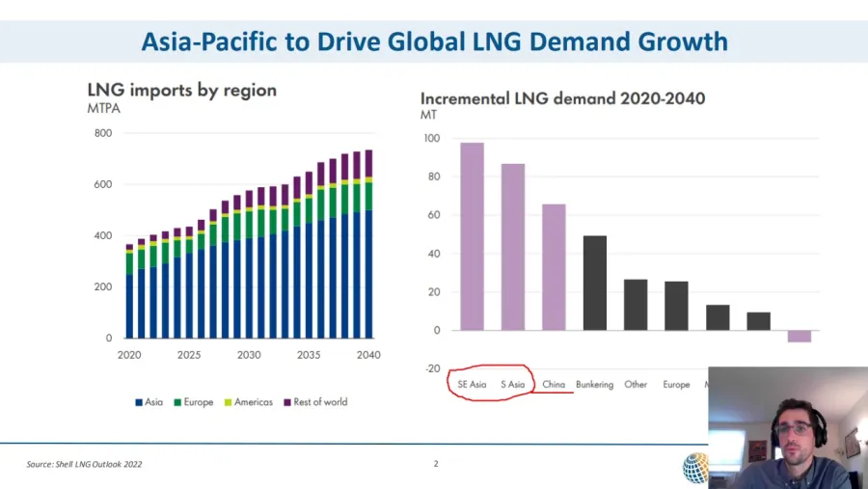Click the "Incremental LNG demand 2020-2040" heading

tap(562, 98)
